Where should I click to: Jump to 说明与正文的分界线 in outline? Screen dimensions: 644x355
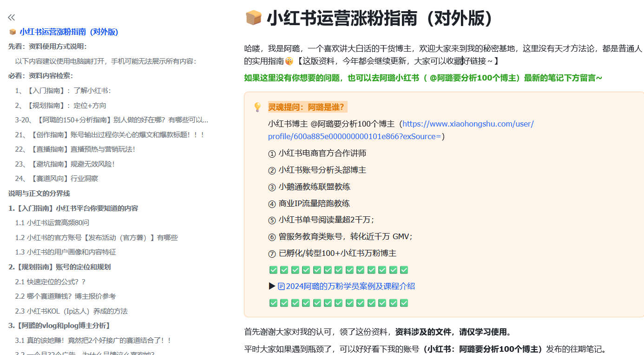(39, 194)
